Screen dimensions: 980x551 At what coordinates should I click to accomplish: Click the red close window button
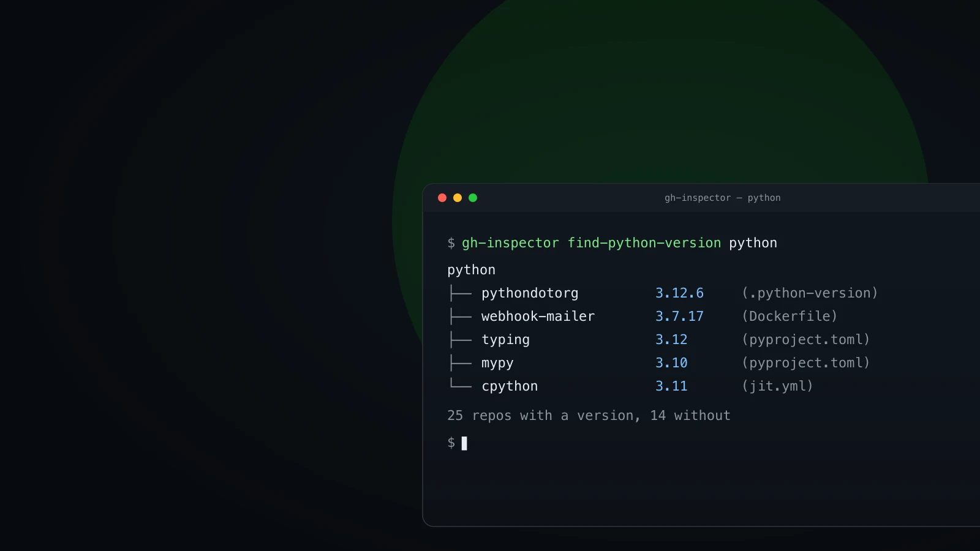click(x=442, y=198)
